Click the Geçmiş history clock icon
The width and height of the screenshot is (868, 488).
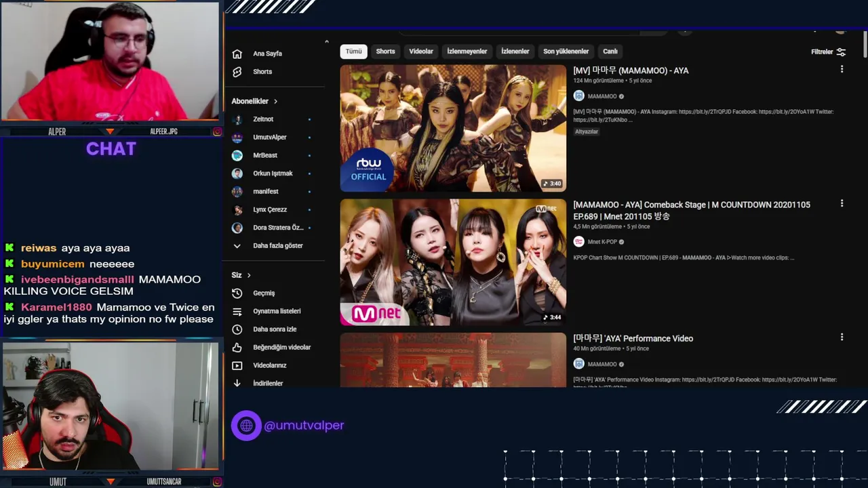[x=237, y=293]
